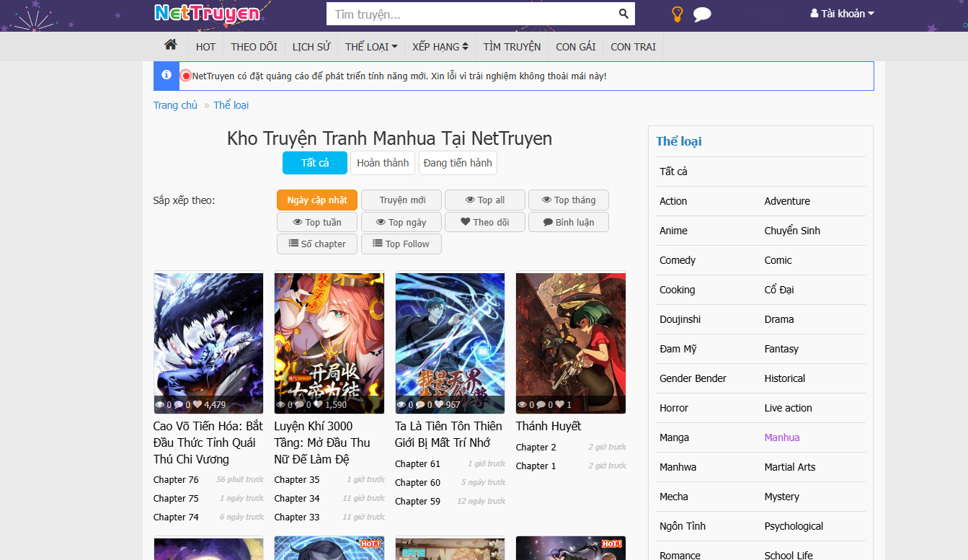The height and width of the screenshot is (560, 968).
Task: Toggle the lightbulb dark mode icon
Action: [x=677, y=14]
